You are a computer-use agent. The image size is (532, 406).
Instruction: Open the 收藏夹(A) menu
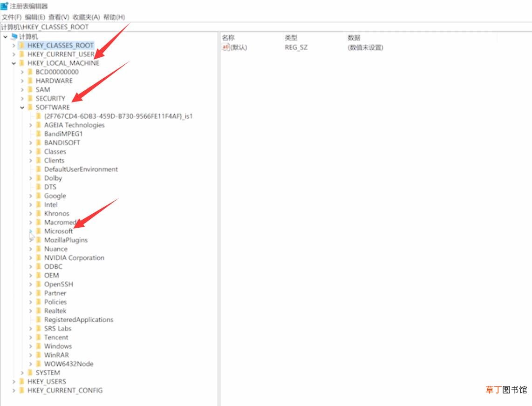[x=86, y=17]
